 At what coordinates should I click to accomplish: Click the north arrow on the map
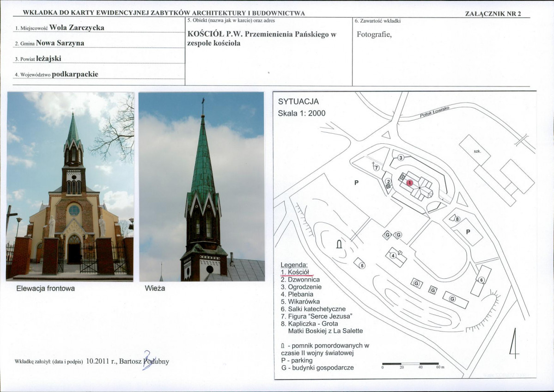(514, 343)
